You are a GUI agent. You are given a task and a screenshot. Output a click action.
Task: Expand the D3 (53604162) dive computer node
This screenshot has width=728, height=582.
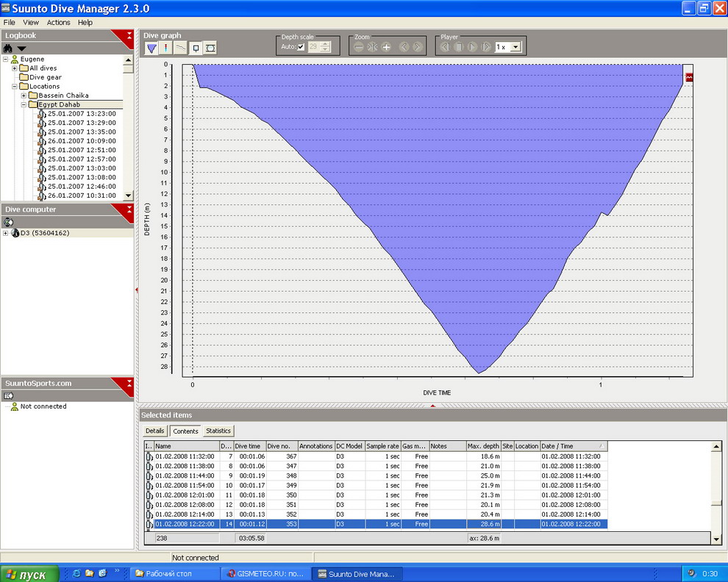pyautogui.click(x=6, y=233)
